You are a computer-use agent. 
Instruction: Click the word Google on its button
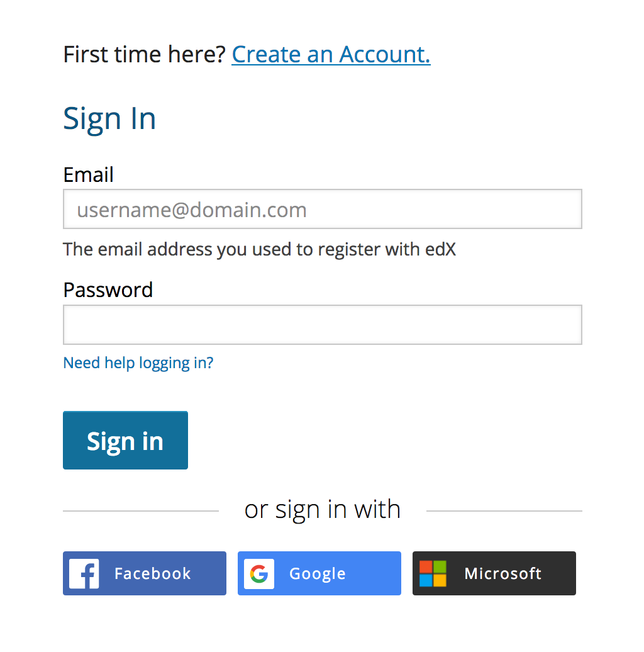(318, 574)
